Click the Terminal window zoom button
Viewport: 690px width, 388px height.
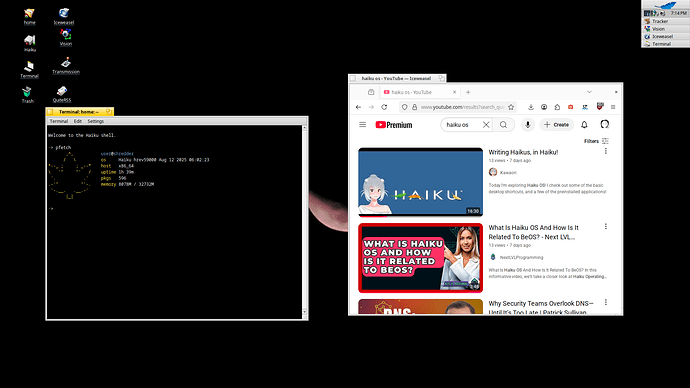(x=109, y=112)
